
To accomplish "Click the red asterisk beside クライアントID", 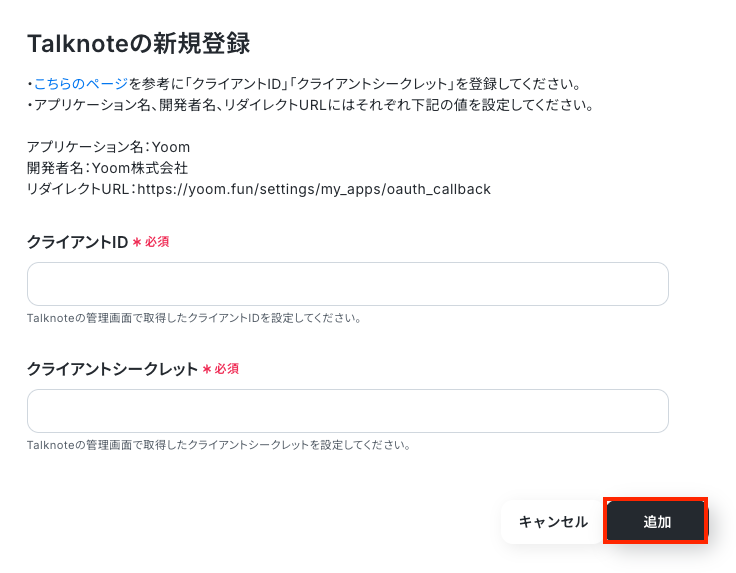I will (137, 242).
